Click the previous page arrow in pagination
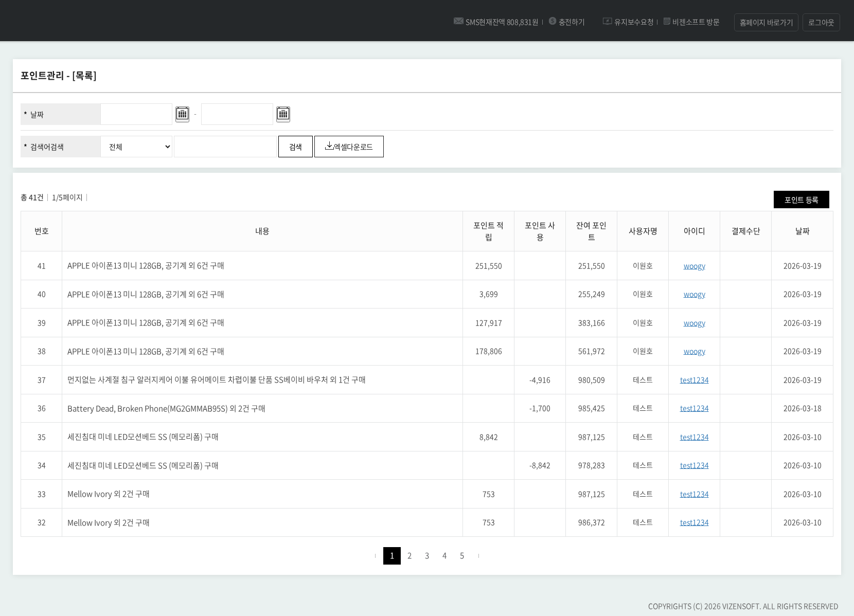The height and width of the screenshot is (616, 854). point(375,556)
